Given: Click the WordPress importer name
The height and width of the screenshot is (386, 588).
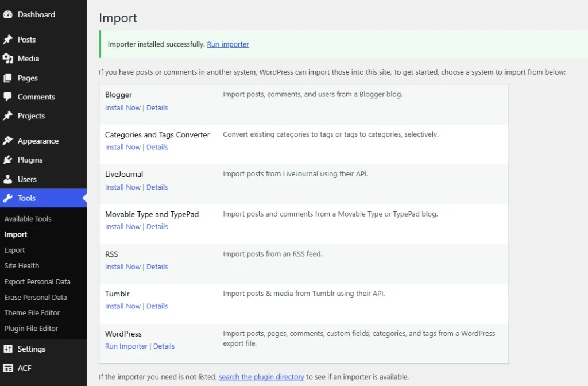Looking at the screenshot, I should tap(123, 334).
